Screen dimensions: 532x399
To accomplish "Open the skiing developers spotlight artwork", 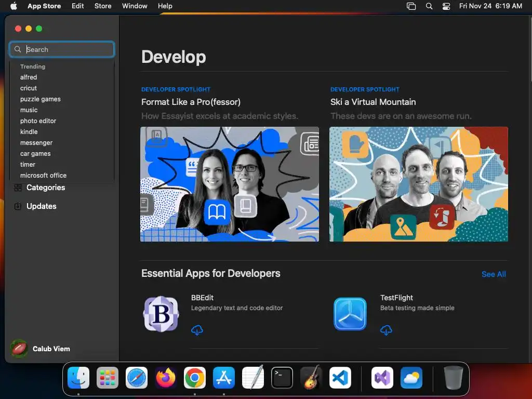I will pos(419,184).
